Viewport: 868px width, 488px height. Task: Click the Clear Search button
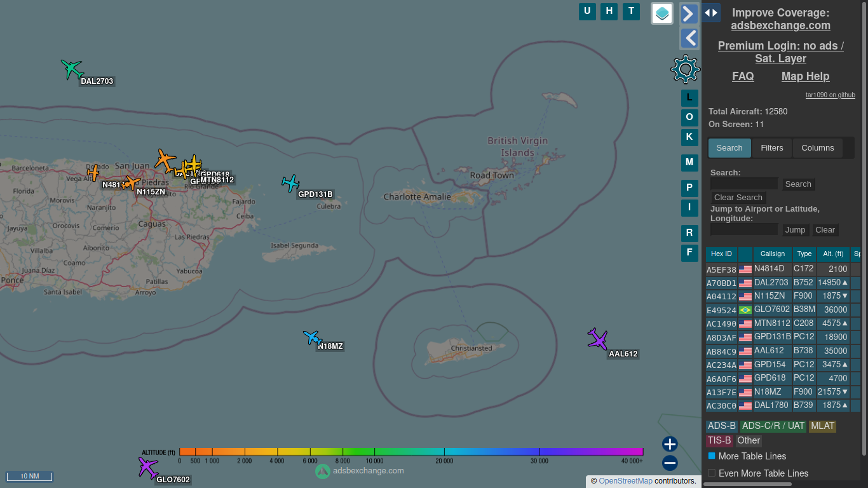(x=738, y=198)
